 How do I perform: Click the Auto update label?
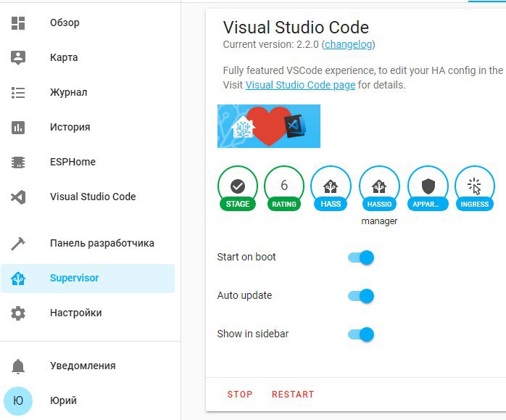click(x=244, y=296)
